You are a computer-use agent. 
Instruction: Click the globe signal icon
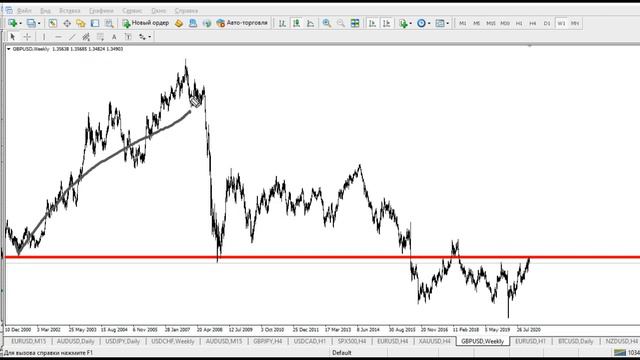point(207,24)
